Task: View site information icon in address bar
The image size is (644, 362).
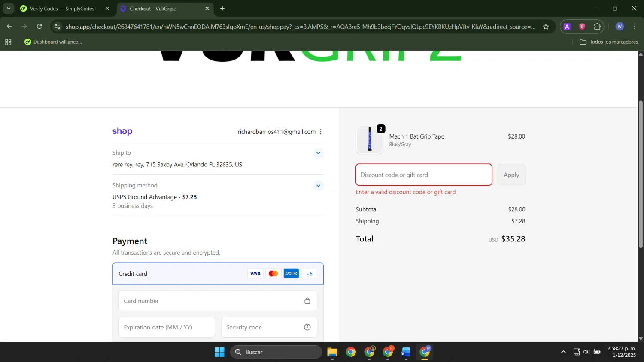Action: [58, 27]
